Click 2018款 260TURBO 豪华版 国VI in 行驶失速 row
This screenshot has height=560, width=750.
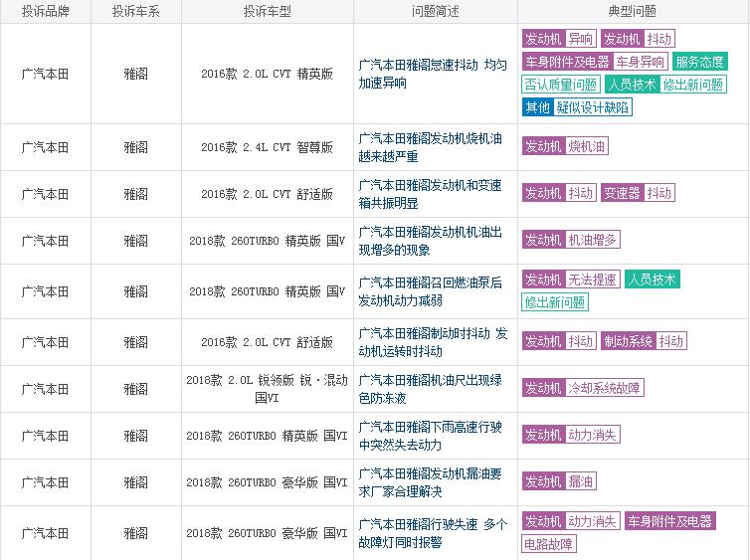tap(267, 533)
